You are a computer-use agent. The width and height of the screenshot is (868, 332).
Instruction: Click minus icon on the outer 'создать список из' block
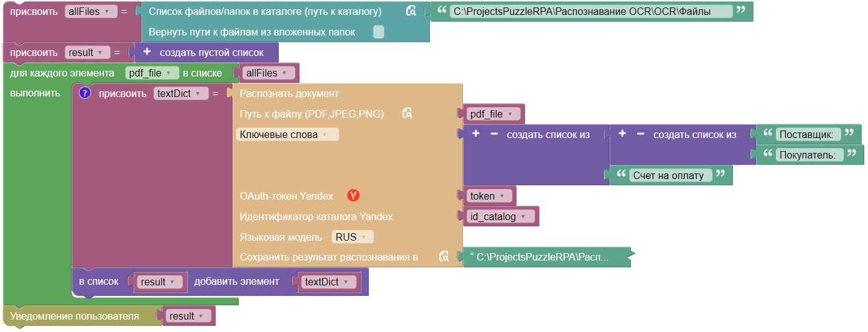(494, 134)
